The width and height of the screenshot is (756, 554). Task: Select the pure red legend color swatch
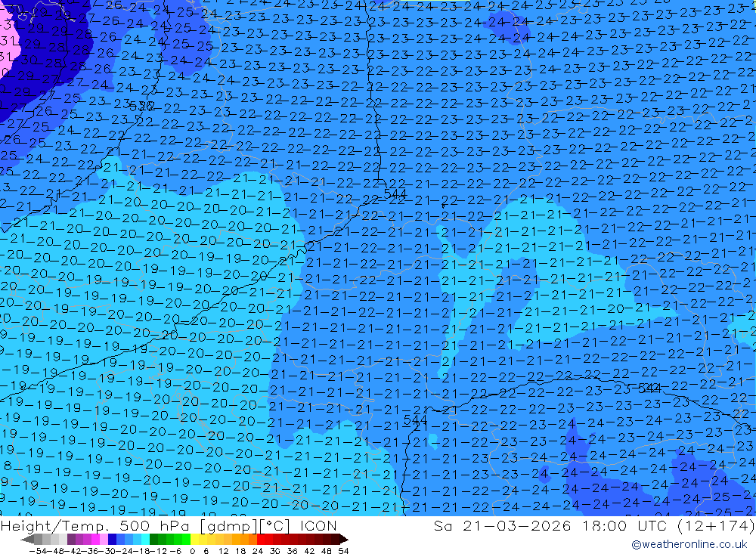click(261, 539)
